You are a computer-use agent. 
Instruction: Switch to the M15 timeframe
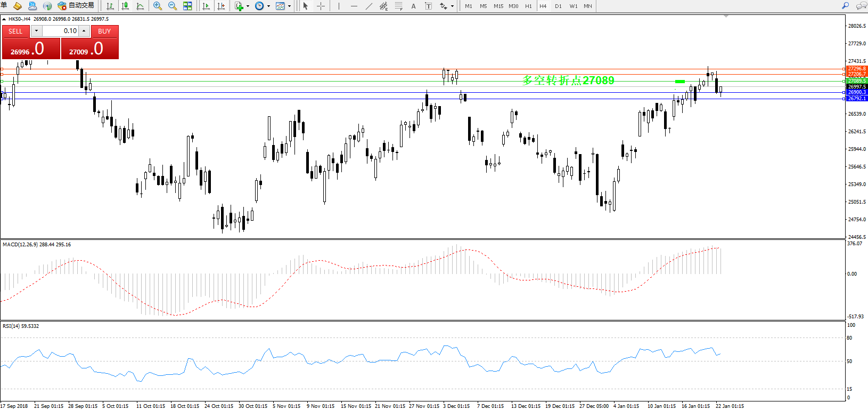tap(498, 6)
